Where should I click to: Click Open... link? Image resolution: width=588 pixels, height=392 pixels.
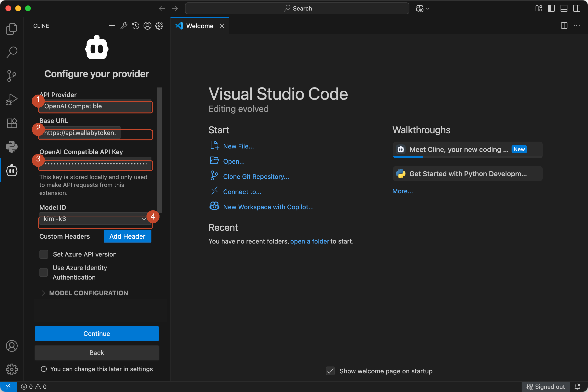coord(234,161)
